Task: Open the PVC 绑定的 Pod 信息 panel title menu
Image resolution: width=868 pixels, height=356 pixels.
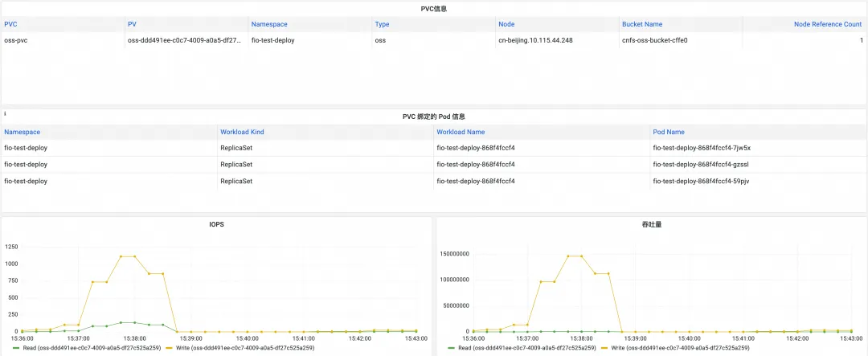Action: 433,117
